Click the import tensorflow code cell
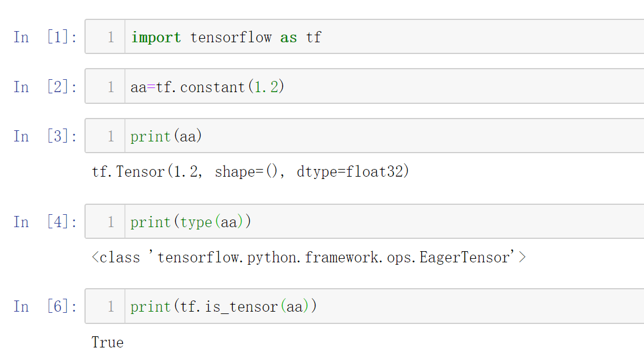 (x=365, y=36)
